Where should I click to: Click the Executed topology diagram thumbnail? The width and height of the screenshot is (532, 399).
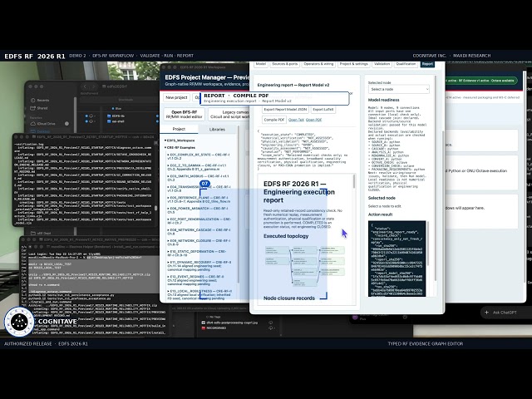tap(305, 265)
